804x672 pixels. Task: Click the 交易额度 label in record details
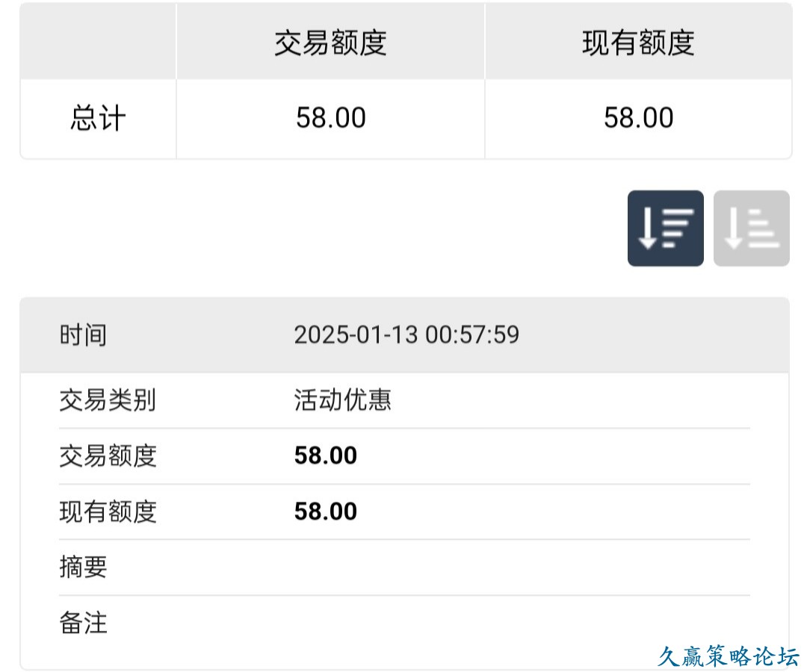tap(108, 455)
